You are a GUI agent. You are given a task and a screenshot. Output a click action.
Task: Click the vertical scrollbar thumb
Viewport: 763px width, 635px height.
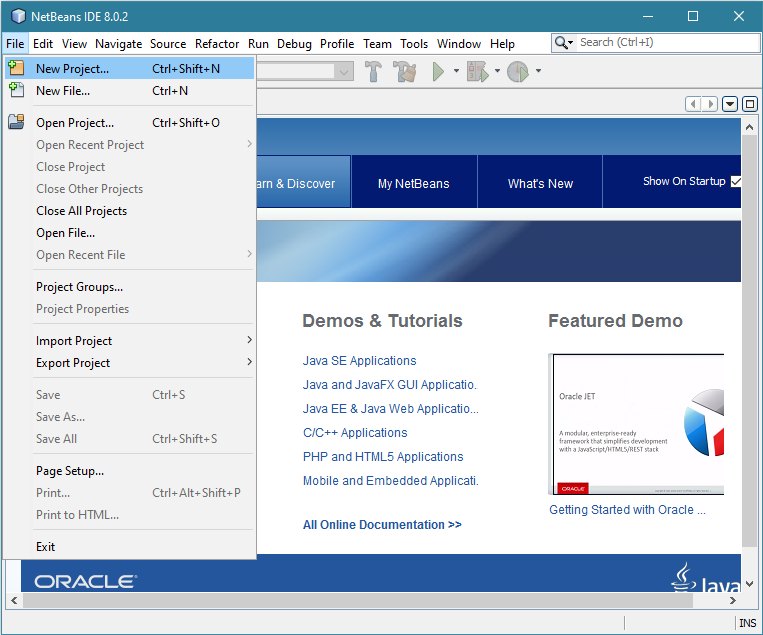click(749, 341)
